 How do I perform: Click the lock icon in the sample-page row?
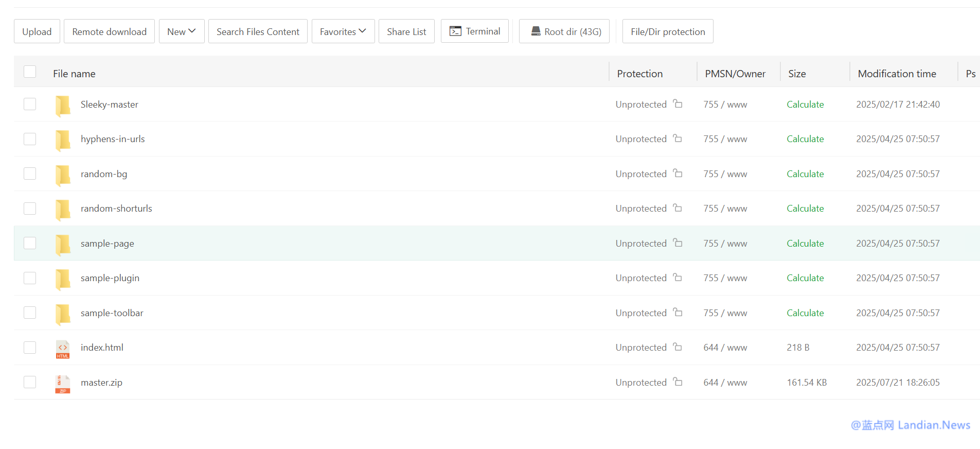pyautogui.click(x=678, y=243)
